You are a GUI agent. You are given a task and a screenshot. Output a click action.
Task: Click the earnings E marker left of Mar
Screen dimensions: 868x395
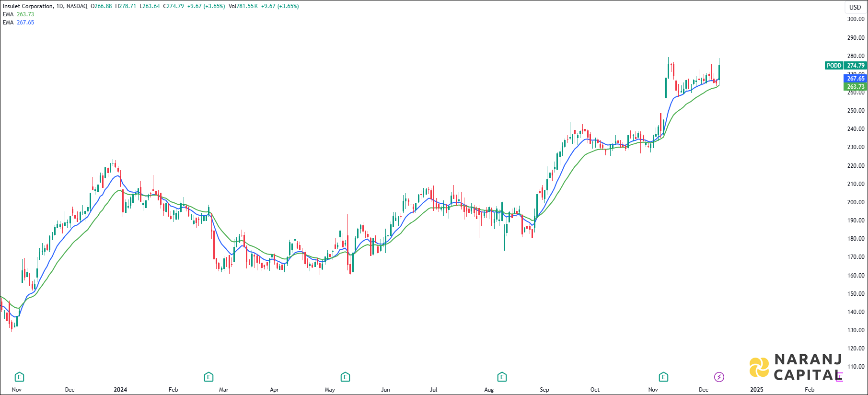pos(208,377)
